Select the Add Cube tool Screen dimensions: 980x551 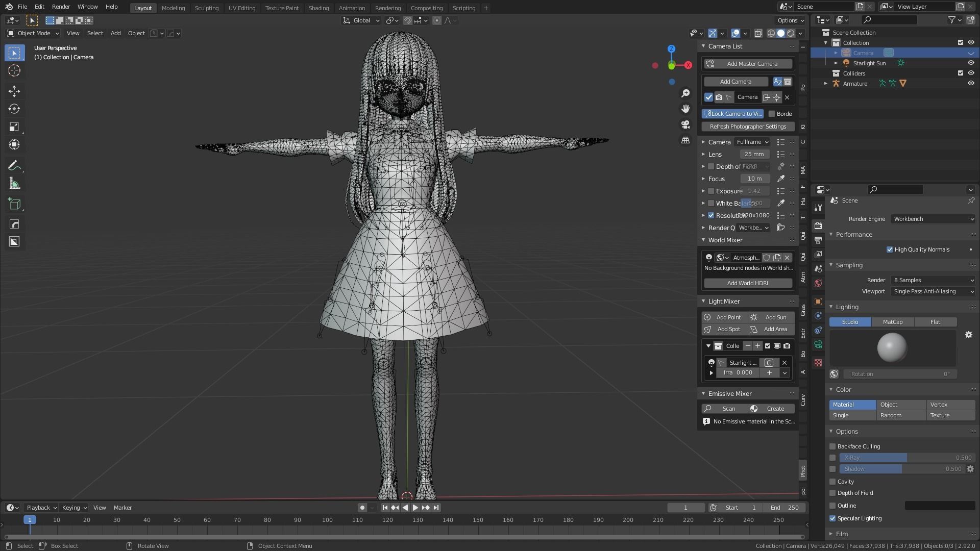[14, 205]
